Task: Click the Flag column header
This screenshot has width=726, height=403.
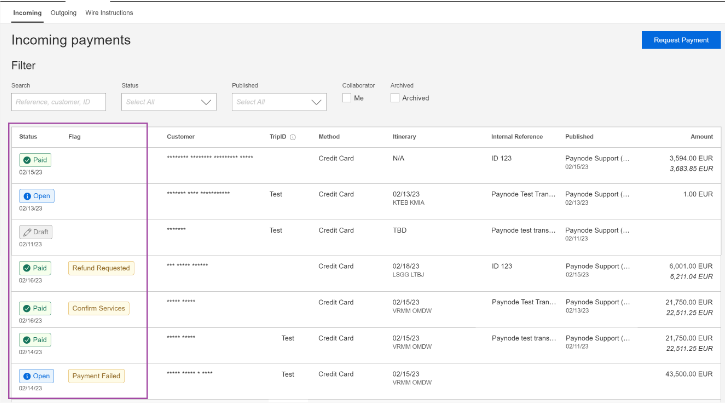Action: pyautogui.click(x=74, y=137)
